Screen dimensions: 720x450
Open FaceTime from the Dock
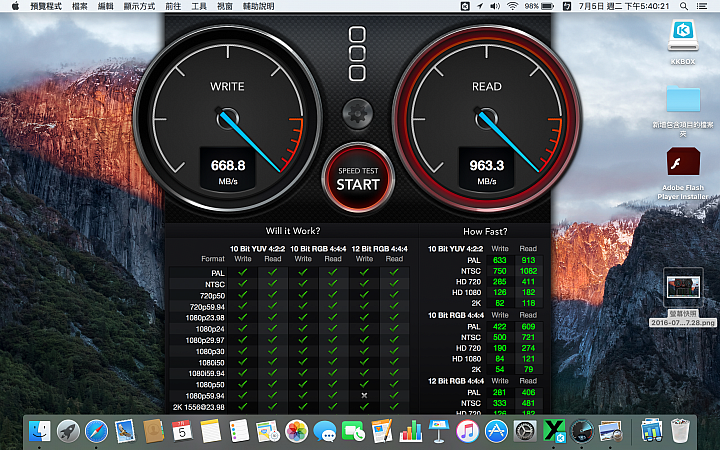click(x=353, y=431)
